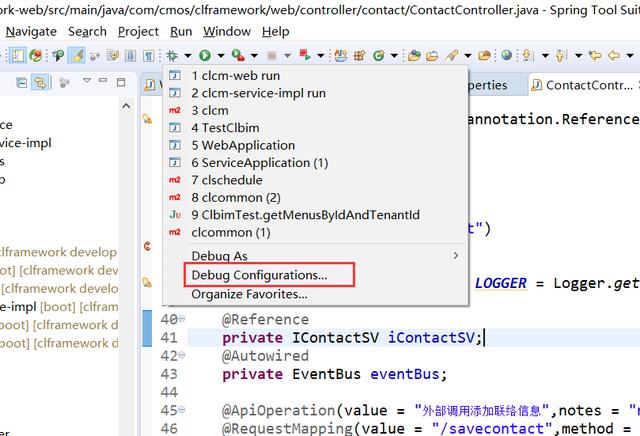Toggle Link with Editor in Package Explorer

click(40, 82)
